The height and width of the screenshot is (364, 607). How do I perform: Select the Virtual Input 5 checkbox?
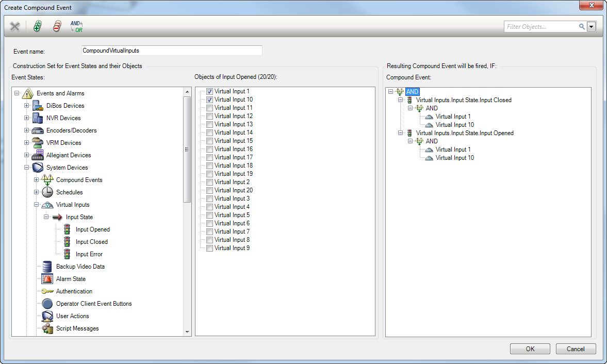(209, 215)
